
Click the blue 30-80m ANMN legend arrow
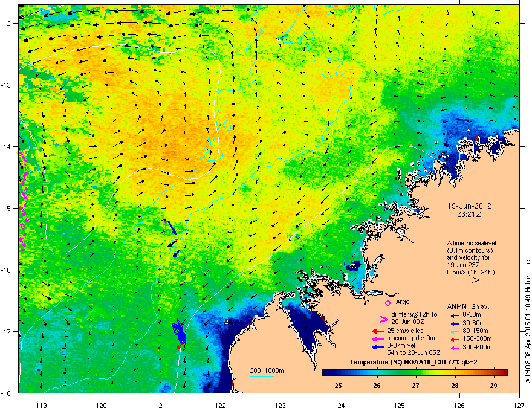(x=454, y=323)
